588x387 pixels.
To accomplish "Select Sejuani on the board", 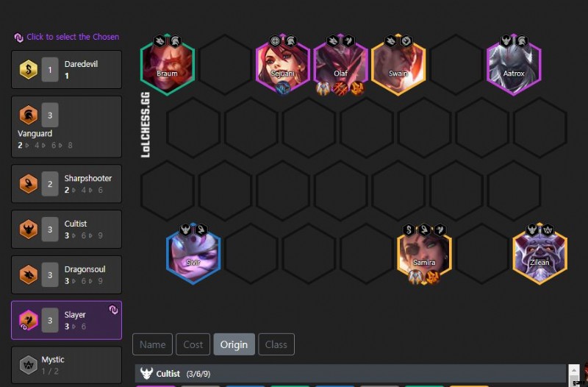I will (x=283, y=65).
